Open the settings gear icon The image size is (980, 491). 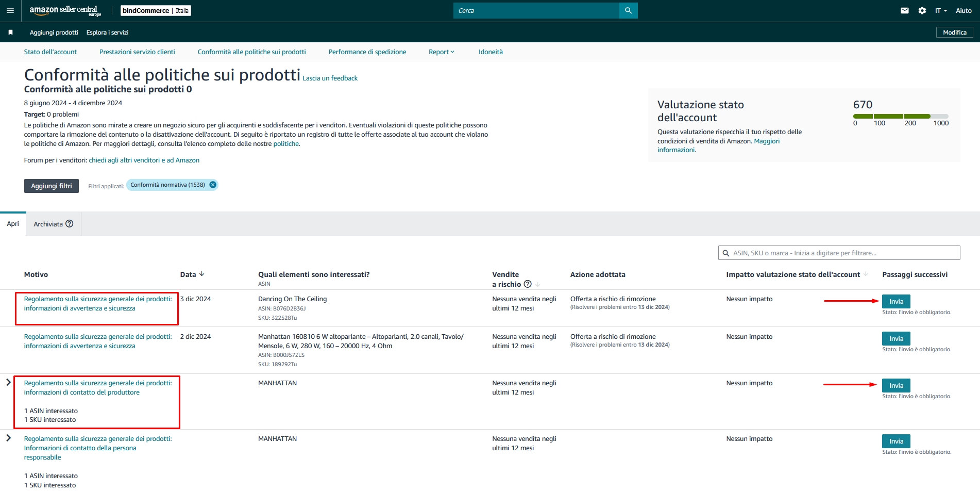tap(922, 11)
